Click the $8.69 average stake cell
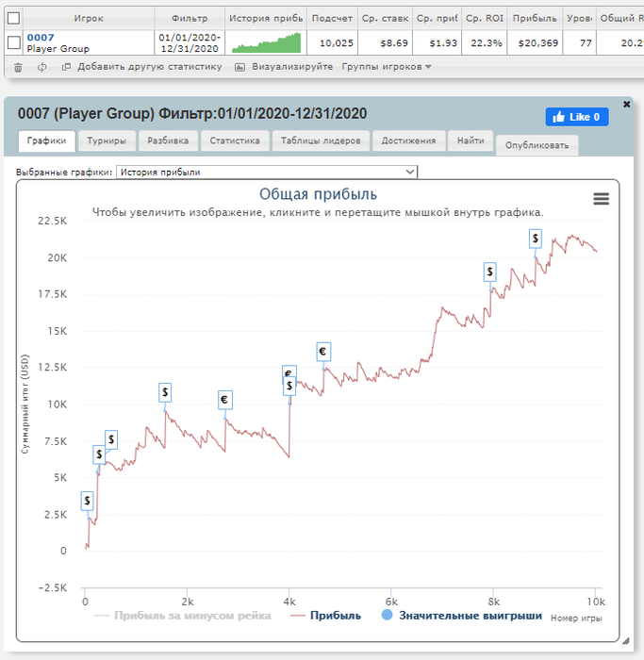 [385, 42]
